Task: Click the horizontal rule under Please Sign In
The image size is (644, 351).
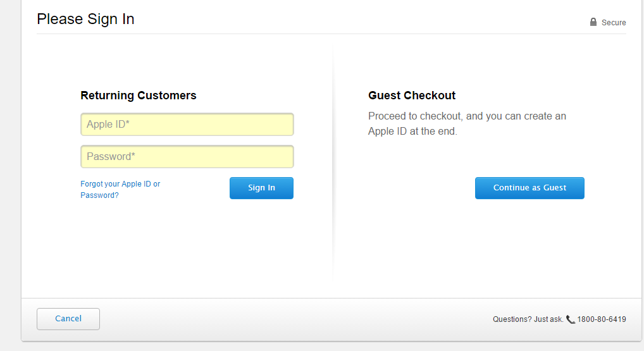Action: pos(331,34)
